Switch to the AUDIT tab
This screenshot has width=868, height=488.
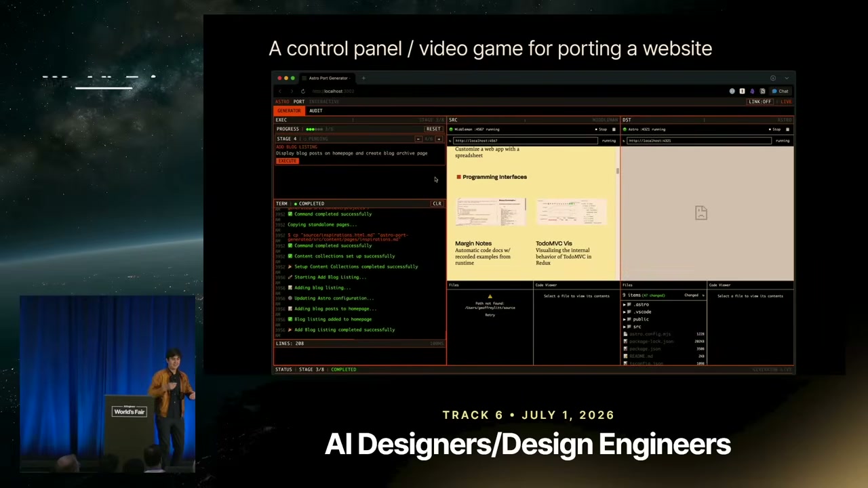(316, 110)
